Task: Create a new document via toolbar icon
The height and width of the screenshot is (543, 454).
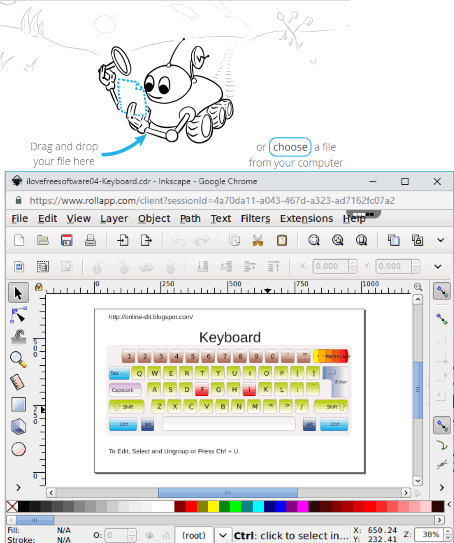Action: [x=19, y=240]
